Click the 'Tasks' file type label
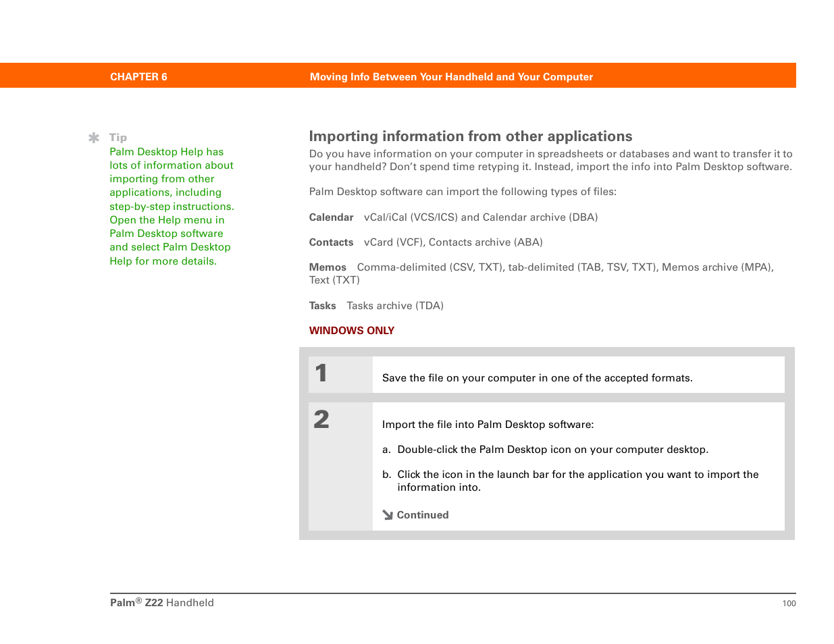This screenshot has width=834, height=644. coord(322,306)
